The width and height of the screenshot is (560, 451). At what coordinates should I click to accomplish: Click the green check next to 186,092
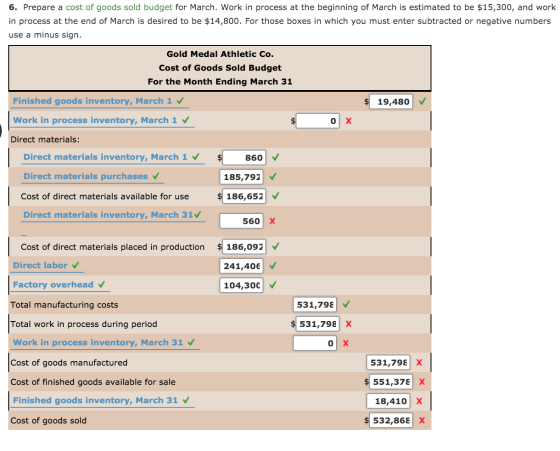275,246
